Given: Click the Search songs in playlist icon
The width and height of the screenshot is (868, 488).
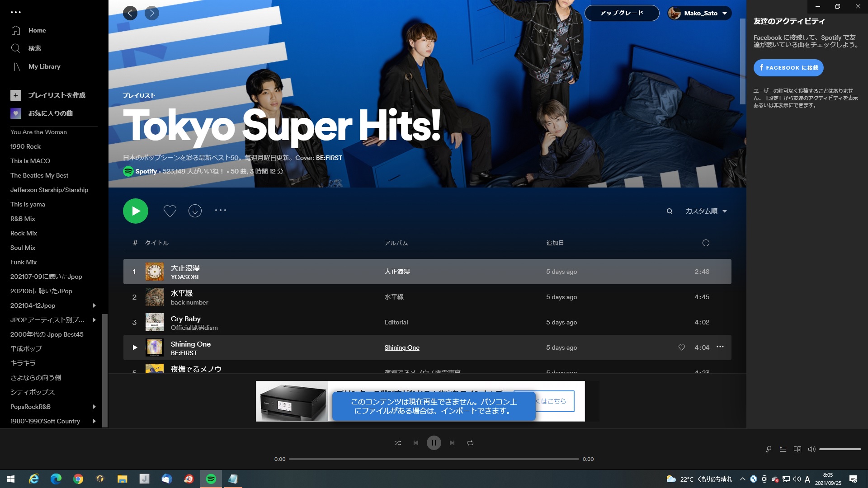Looking at the screenshot, I should pos(669,211).
